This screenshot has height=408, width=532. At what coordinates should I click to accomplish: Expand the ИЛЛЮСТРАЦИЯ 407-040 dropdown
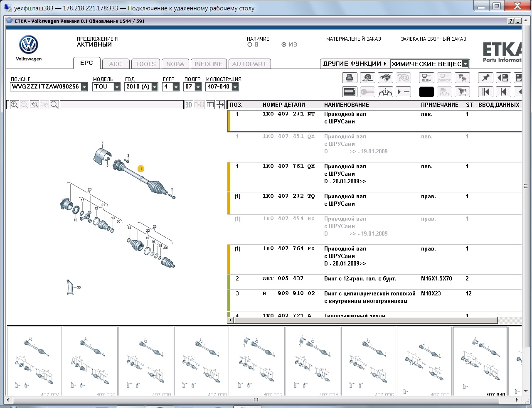tap(235, 87)
